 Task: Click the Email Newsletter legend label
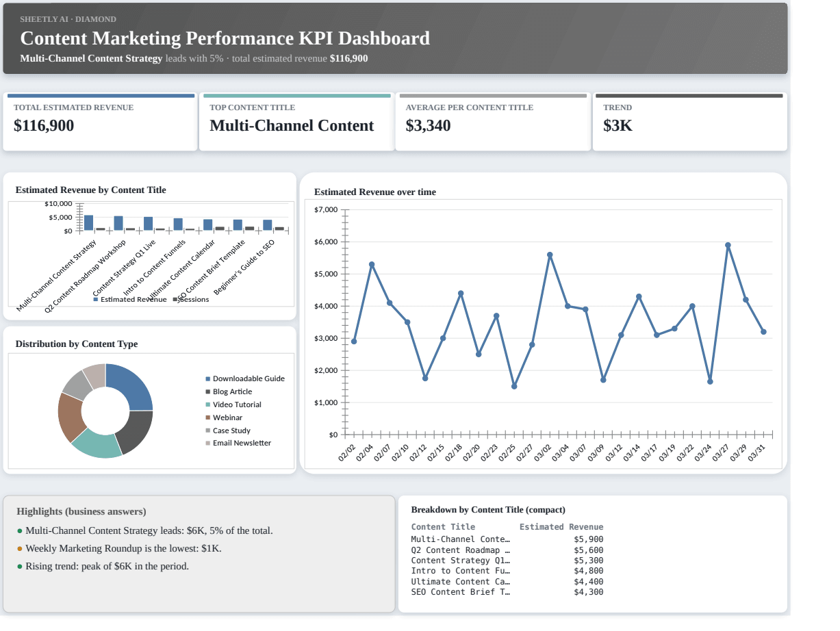(242, 443)
